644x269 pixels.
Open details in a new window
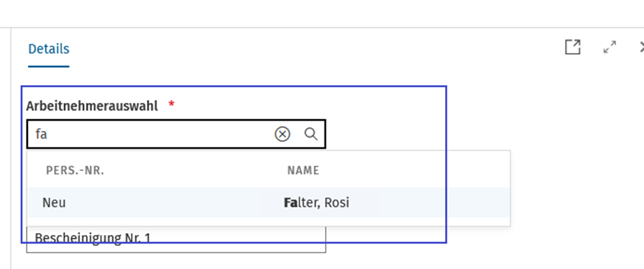(572, 47)
